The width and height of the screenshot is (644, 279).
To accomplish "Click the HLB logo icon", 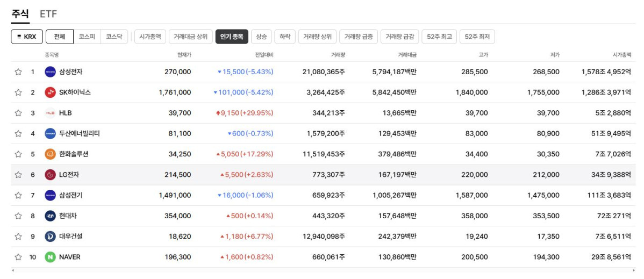I will 50,113.
